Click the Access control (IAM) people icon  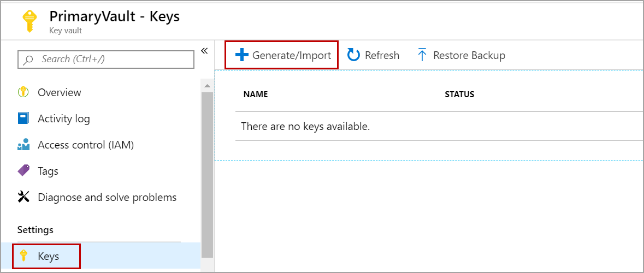[x=23, y=145]
